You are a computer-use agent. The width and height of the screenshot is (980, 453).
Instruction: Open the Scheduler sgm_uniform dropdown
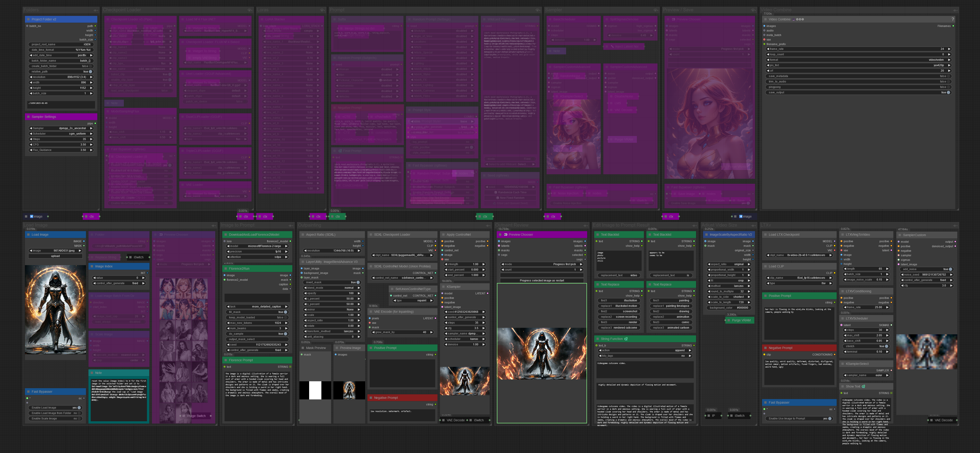(61, 134)
